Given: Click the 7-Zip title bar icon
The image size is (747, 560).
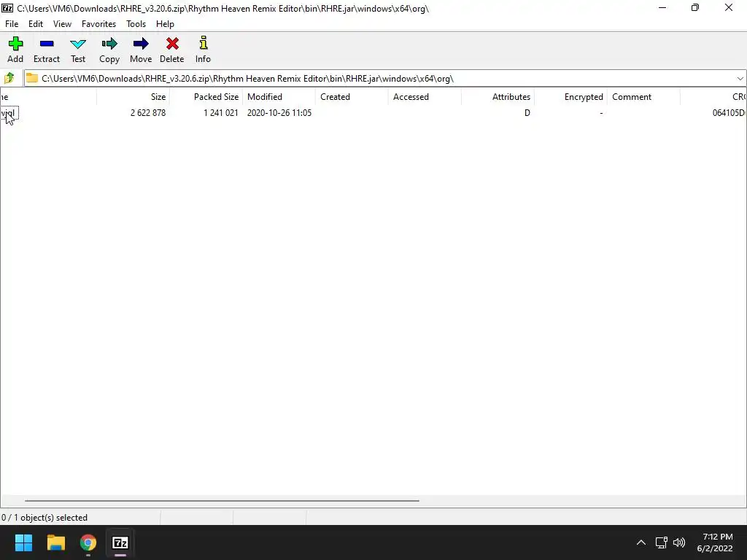Looking at the screenshot, I should (7, 7).
